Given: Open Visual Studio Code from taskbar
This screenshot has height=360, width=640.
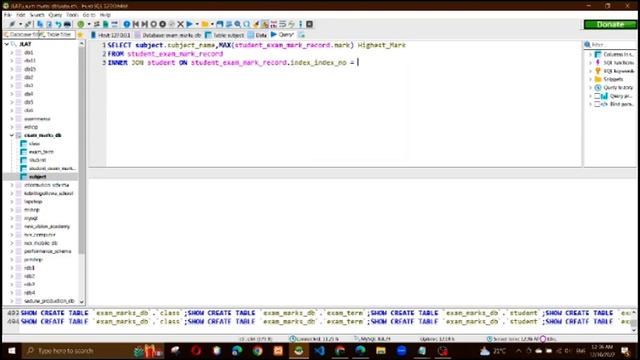Looking at the screenshot, I should pyautogui.click(x=319, y=351).
